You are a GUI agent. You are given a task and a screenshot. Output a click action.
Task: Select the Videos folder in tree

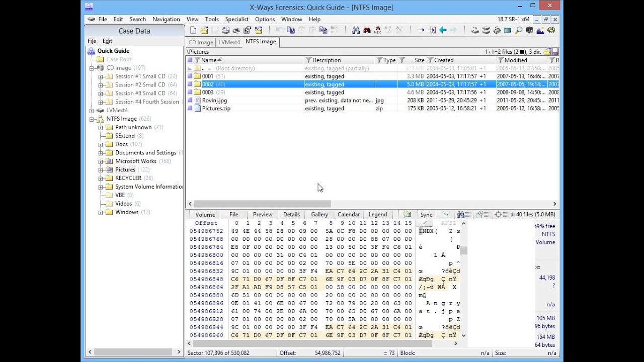[x=123, y=204]
